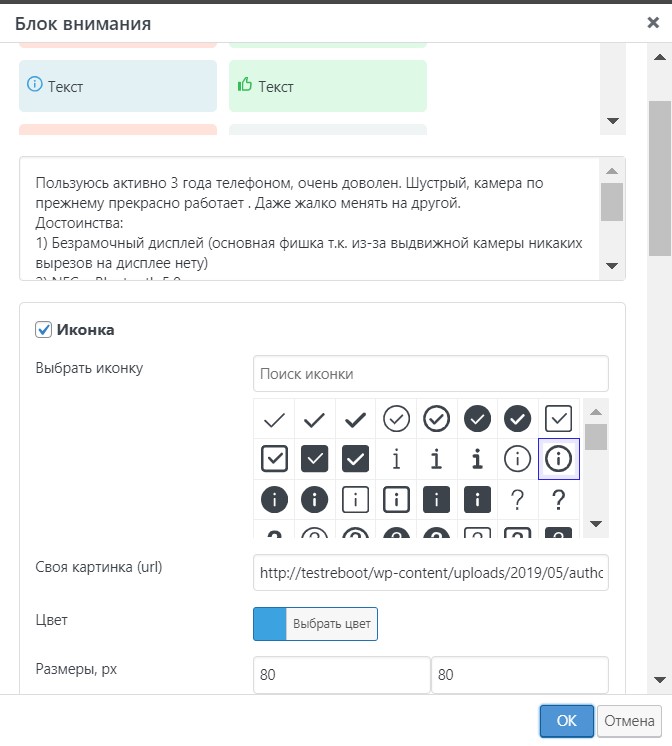Image resolution: width=672 pixels, height=746 pixels.
Task: Click the dialog main scrollbar up arrow
Action: (x=660, y=57)
